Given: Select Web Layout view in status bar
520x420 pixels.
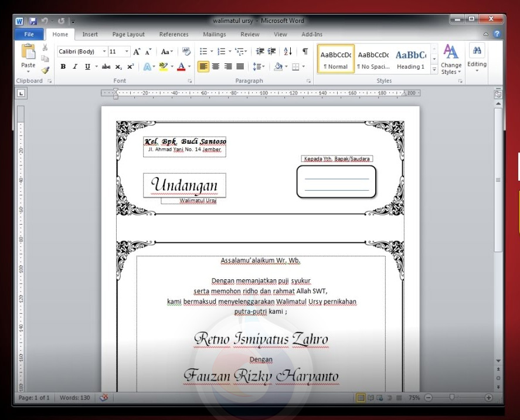Looking at the screenshot, I should 379,397.
